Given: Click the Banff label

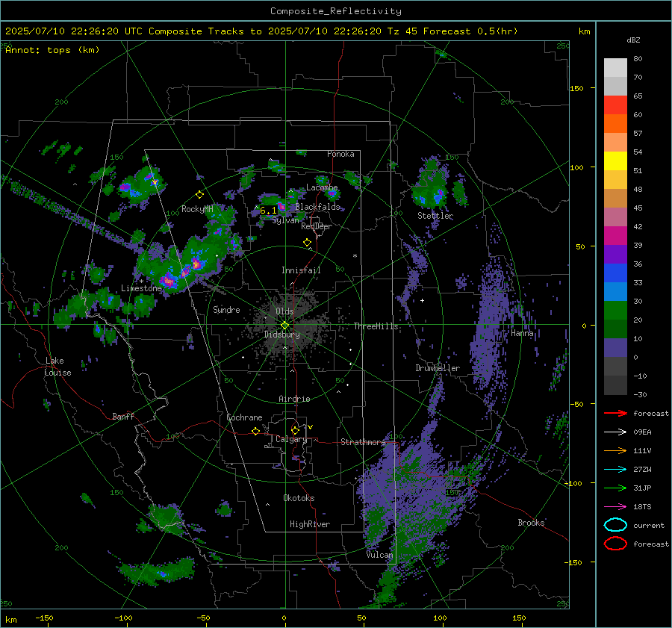Looking at the screenshot, I should coord(123,416).
